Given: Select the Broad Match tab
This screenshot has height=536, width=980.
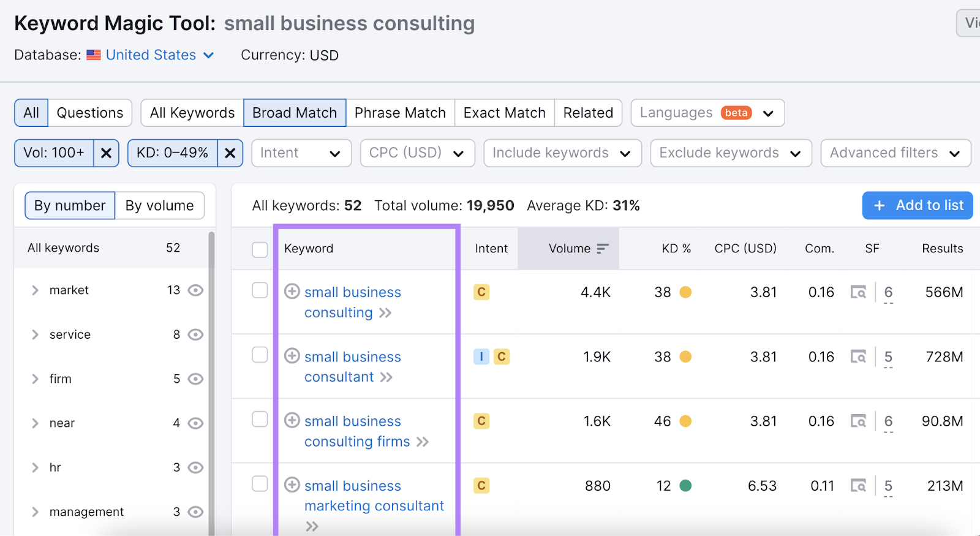Looking at the screenshot, I should click(x=295, y=113).
